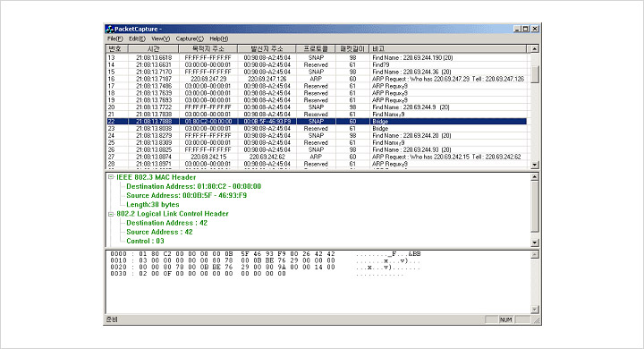Open the View(V) menu
The height and width of the screenshot is (349, 644).
point(161,38)
